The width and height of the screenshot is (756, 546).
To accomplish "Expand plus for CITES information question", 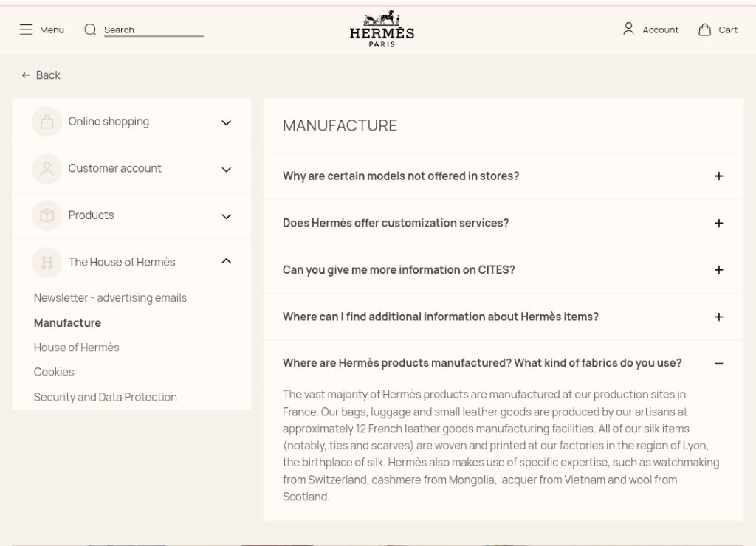I will pos(718,270).
